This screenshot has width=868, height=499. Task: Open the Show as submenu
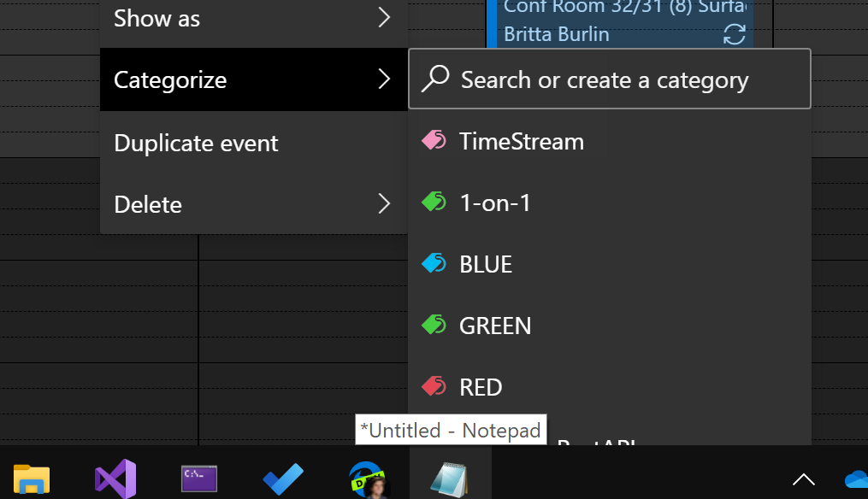pos(253,20)
